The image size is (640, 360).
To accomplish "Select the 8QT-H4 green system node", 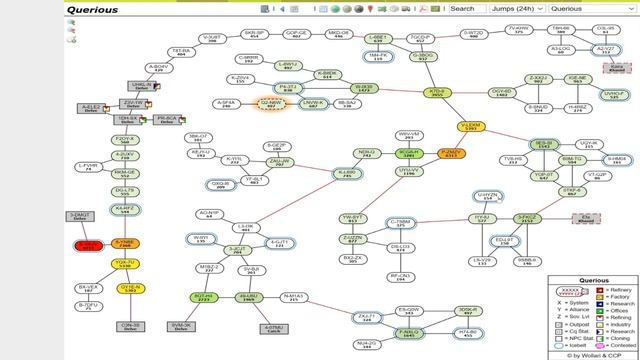I will 204,297.
